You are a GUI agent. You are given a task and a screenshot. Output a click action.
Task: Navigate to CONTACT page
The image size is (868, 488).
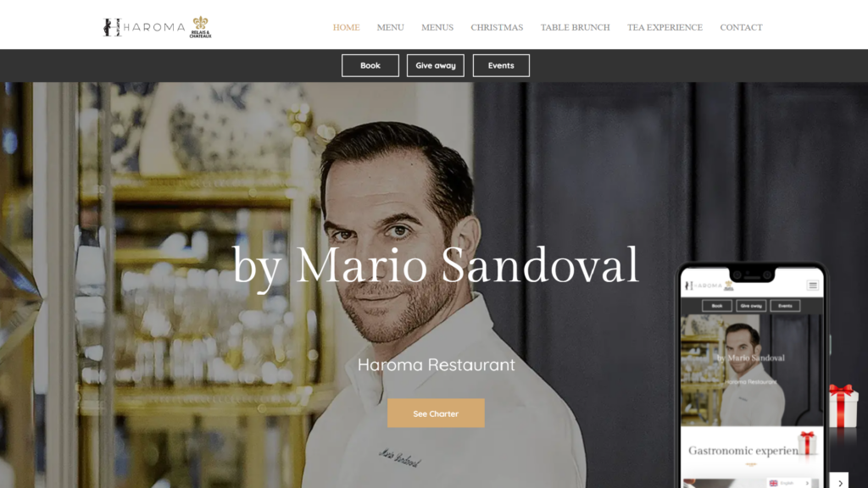(x=741, y=27)
